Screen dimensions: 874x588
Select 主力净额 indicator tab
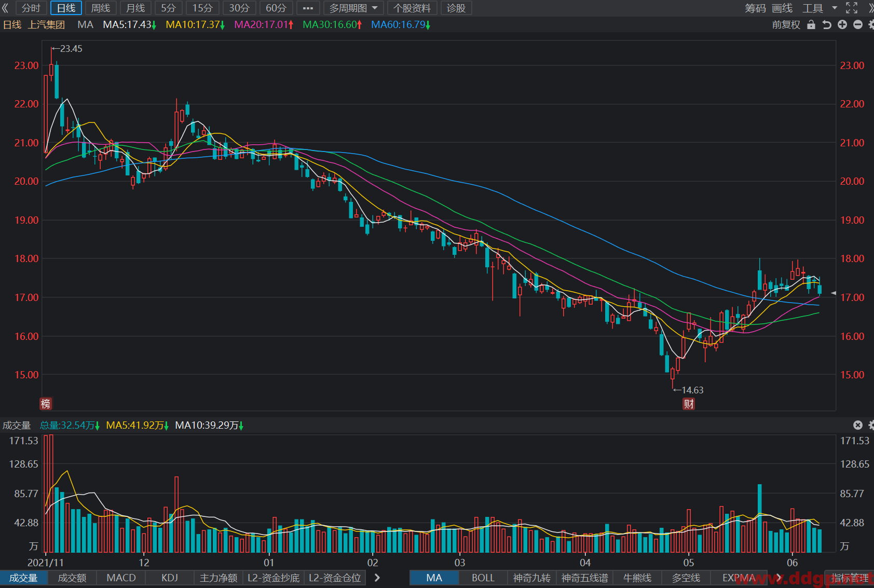[218, 578]
